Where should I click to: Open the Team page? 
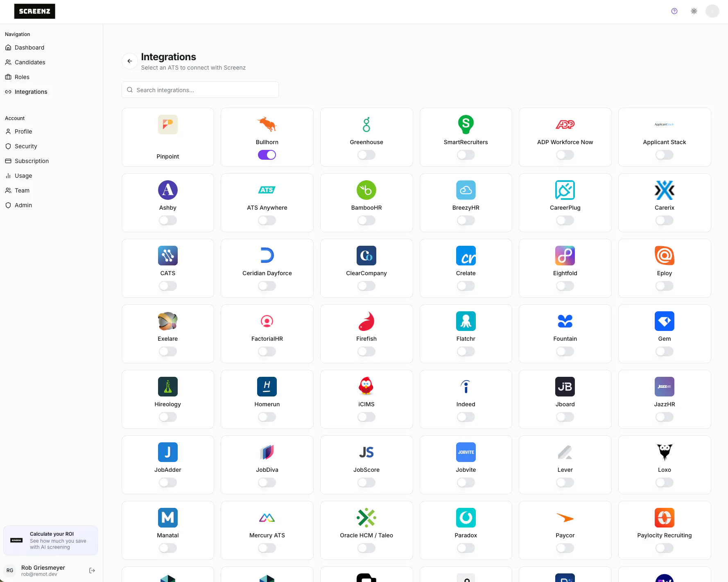[x=22, y=190]
